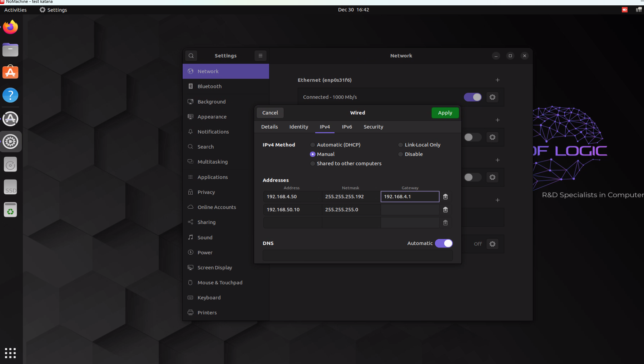
Task: Open the Security tab
Action: 373,127
